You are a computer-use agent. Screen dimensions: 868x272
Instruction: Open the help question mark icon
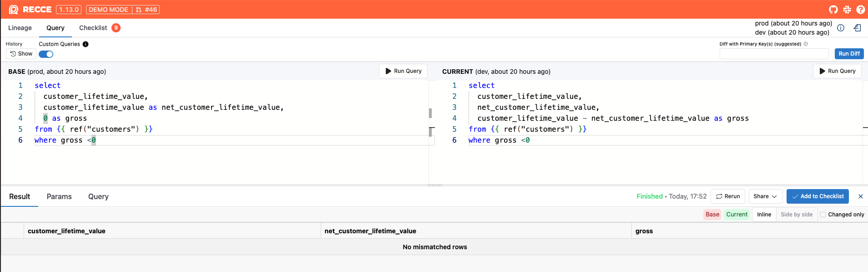coord(861,10)
